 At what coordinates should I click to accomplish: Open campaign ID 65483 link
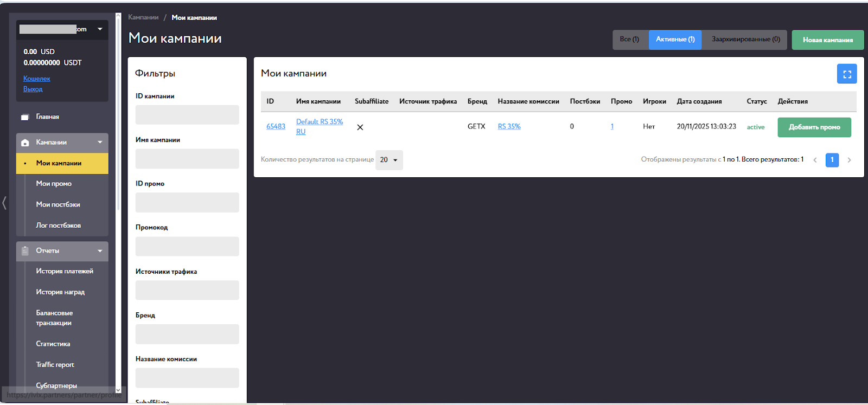tap(276, 126)
